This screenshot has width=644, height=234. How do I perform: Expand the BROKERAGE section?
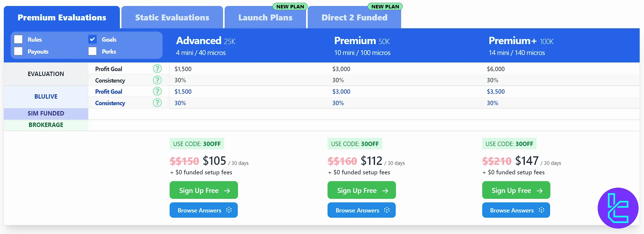click(46, 125)
